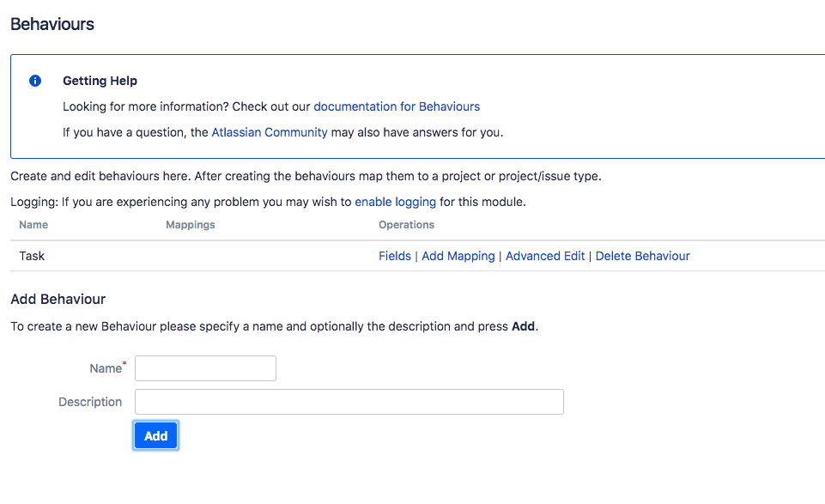The width and height of the screenshot is (825, 504).
Task: Click the Name column header
Action: pyautogui.click(x=33, y=225)
